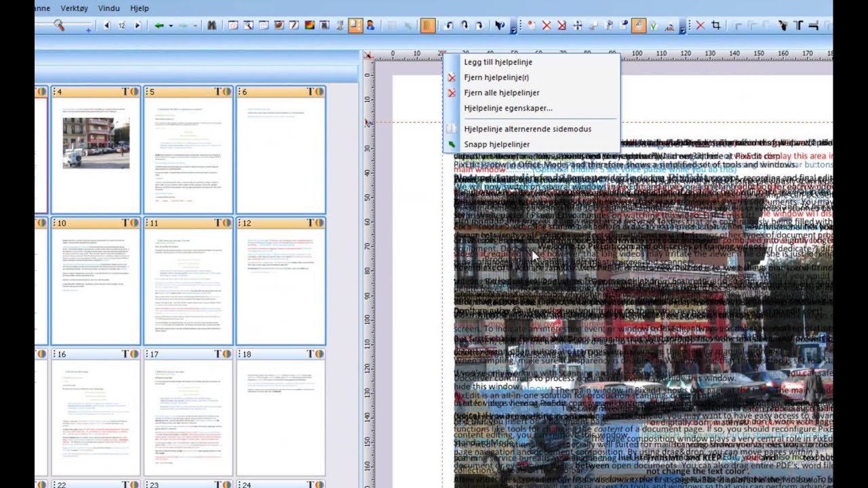Click the red guideline marker on vertical ruler

pyautogui.click(x=368, y=123)
